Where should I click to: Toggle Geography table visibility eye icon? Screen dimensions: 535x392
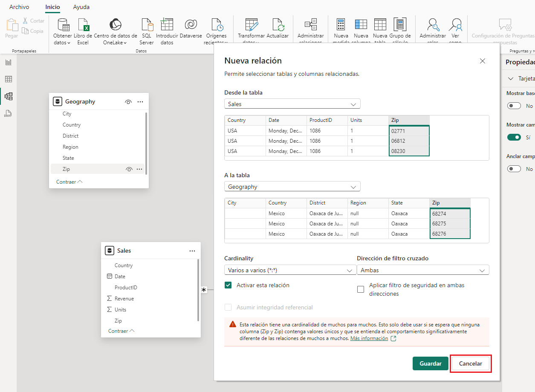(x=128, y=102)
